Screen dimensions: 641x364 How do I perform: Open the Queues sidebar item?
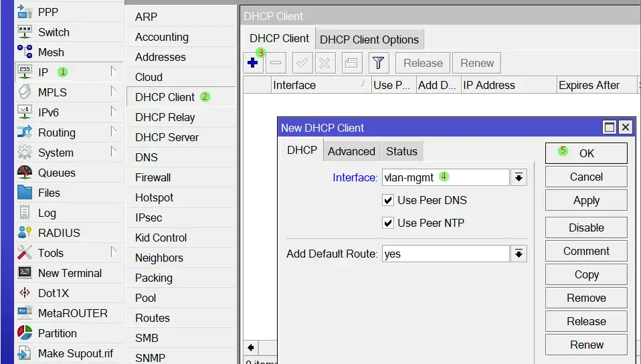tap(56, 173)
